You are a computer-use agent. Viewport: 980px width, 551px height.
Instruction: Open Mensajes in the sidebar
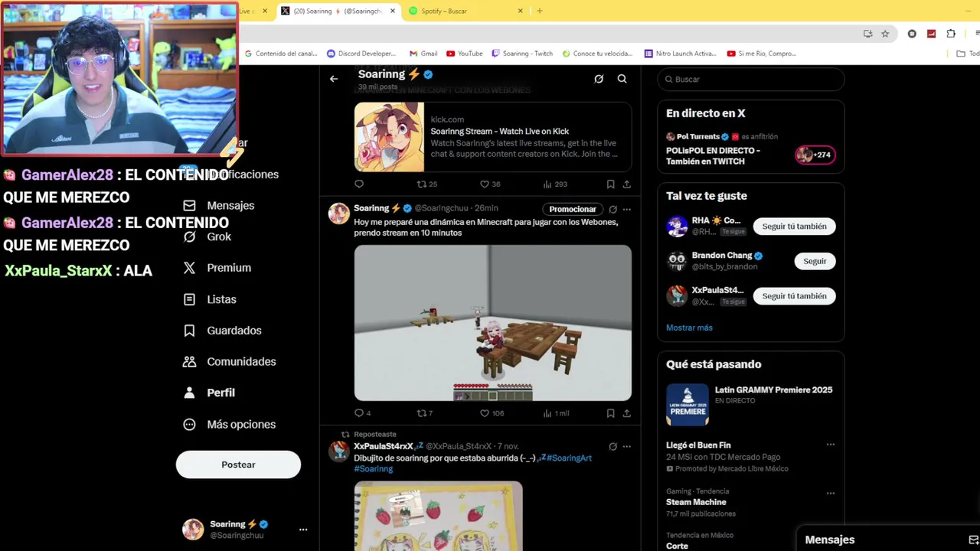(x=220, y=205)
